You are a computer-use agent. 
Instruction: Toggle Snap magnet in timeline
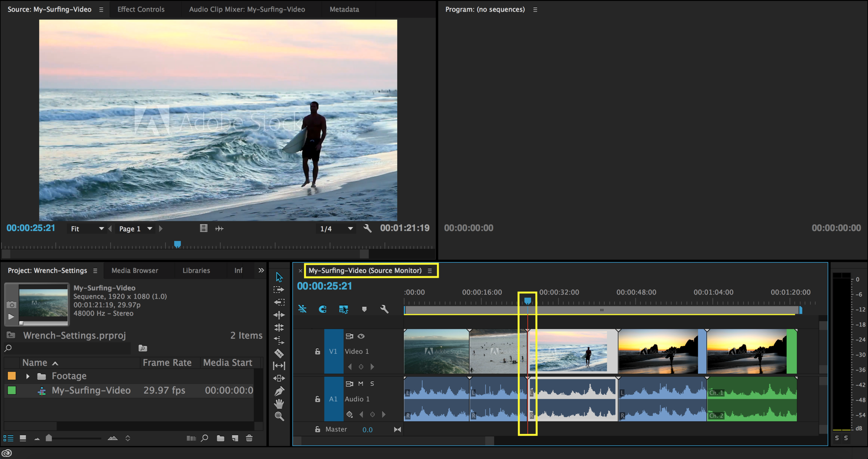(x=323, y=309)
